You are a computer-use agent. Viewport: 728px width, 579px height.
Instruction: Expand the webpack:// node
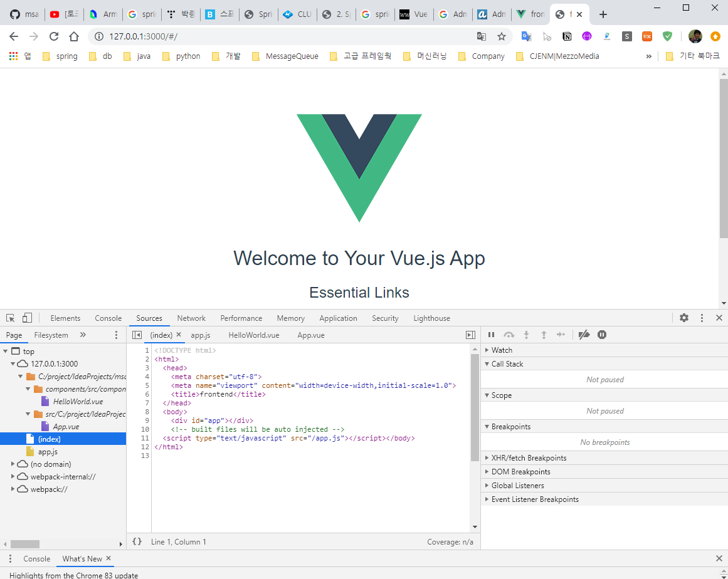13,489
